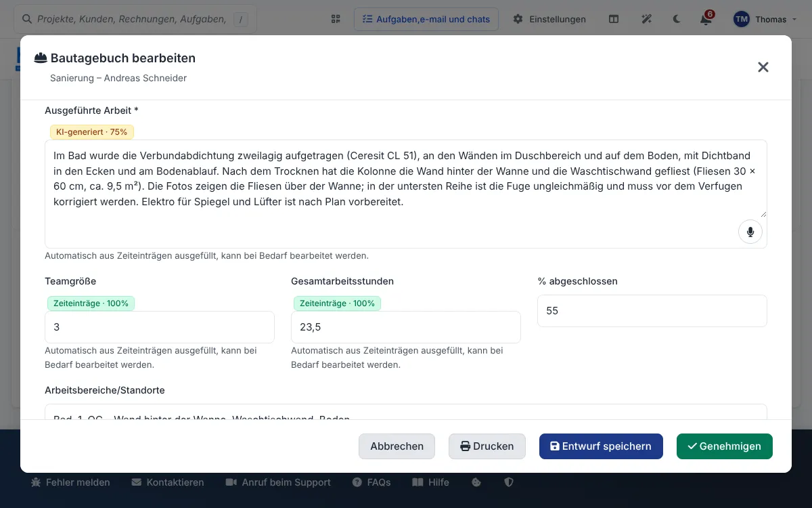812x508 pixels.
Task: Click the Teamgröße input field
Action: click(160, 327)
